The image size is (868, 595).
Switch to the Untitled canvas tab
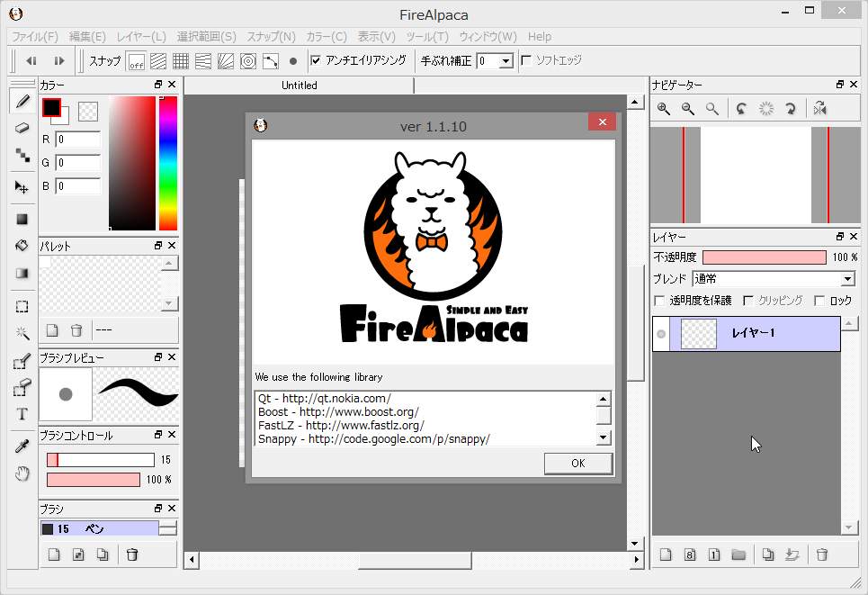click(x=299, y=85)
